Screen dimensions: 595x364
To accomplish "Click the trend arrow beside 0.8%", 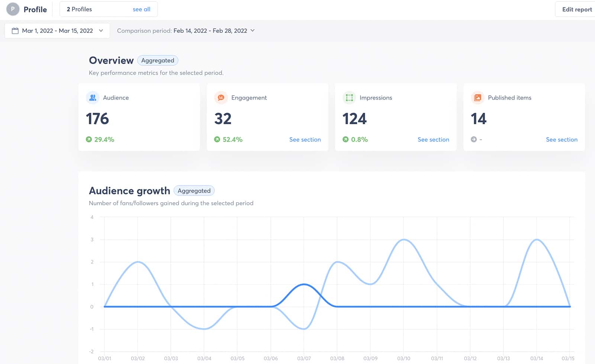I will tap(346, 139).
